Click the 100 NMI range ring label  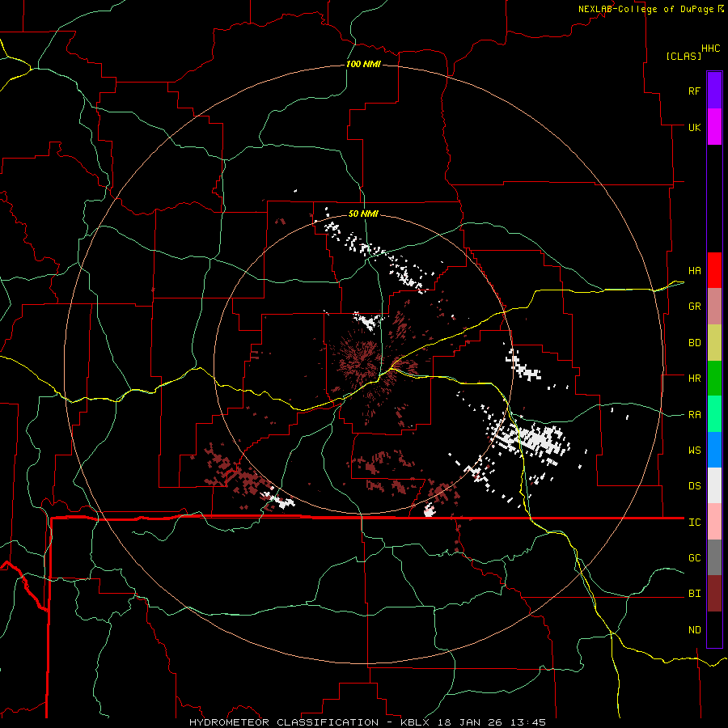pyautogui.click(x=363, y=64)
